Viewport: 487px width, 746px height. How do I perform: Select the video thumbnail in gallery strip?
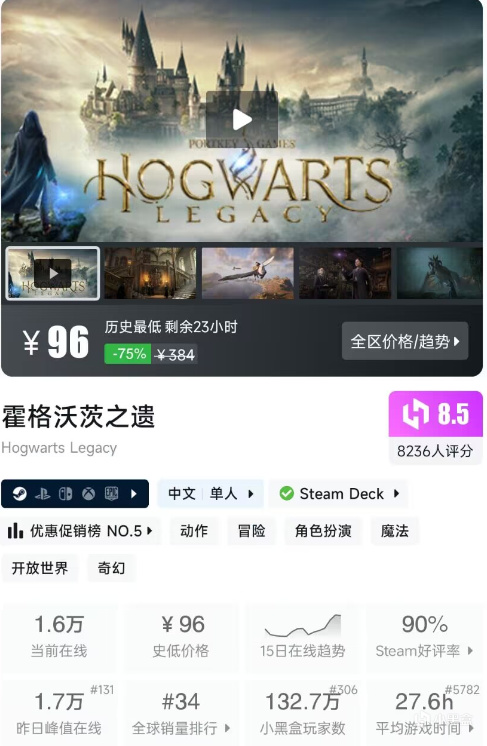(52, 273)
